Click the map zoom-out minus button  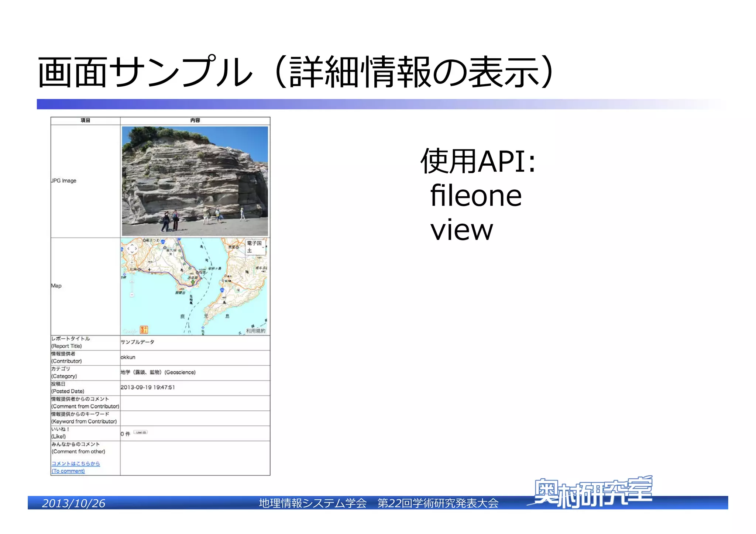[132, 295]
